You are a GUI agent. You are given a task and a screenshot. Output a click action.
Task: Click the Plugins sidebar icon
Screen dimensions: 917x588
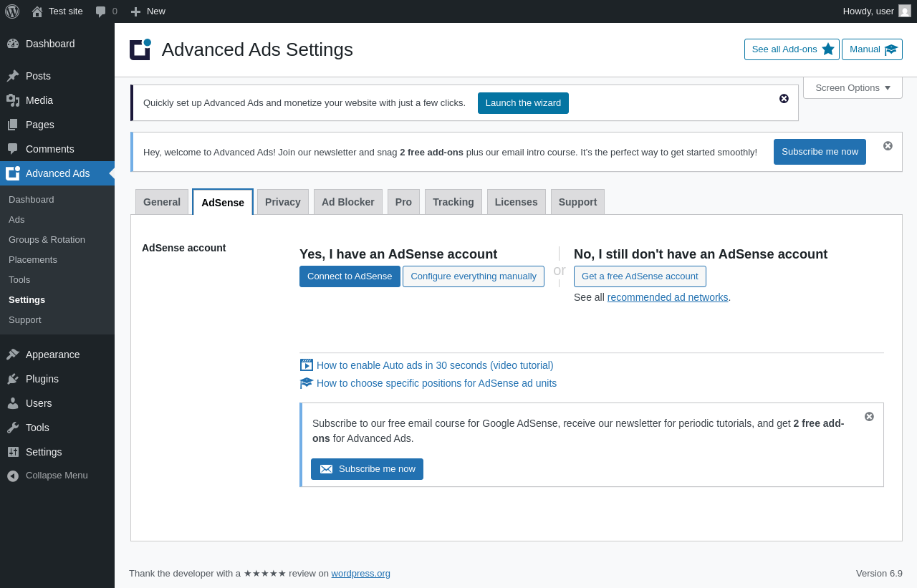point(13,379)
